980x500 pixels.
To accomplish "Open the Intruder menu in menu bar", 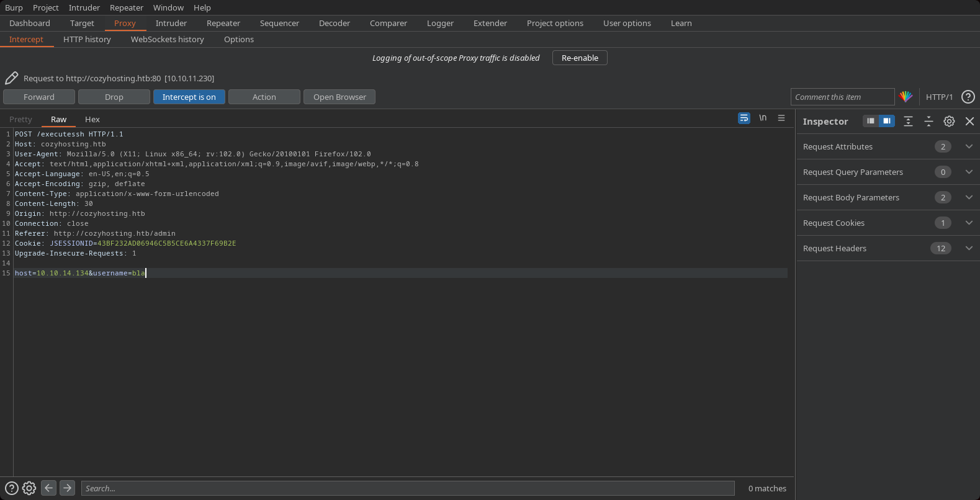I will 84,7.
